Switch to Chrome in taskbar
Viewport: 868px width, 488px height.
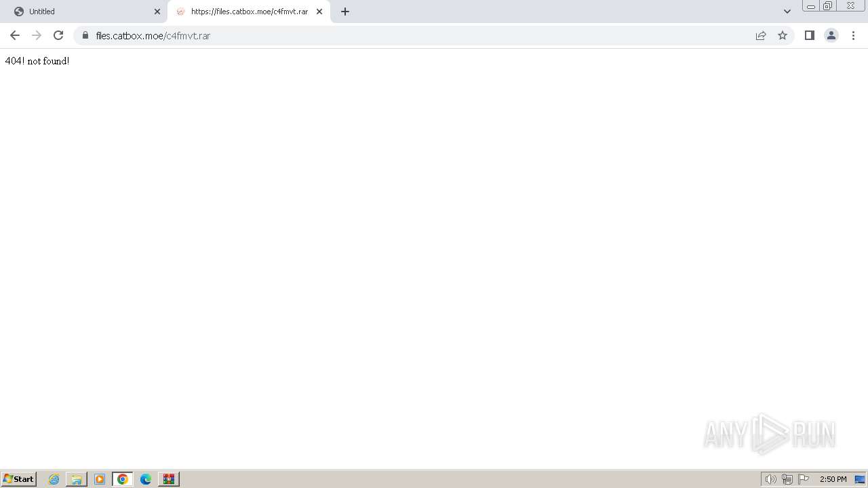[x=123, y=479]
